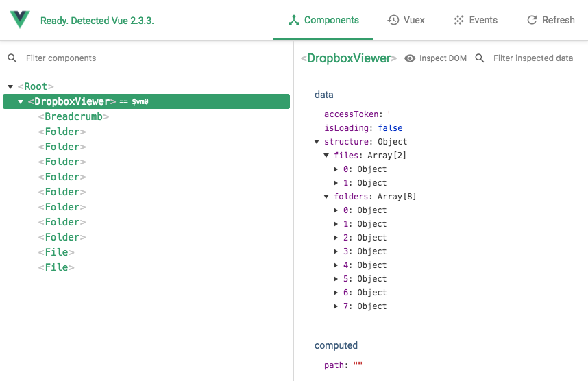
Task: Switch to the Components tab
Action: tap(323, 21)
